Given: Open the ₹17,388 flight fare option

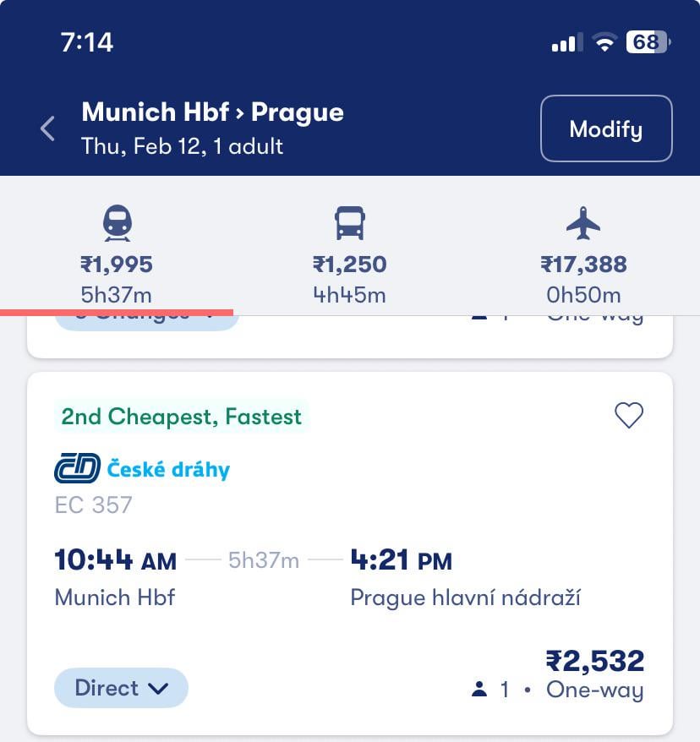Looking at the screenshot, I should [x=583, y=265].
